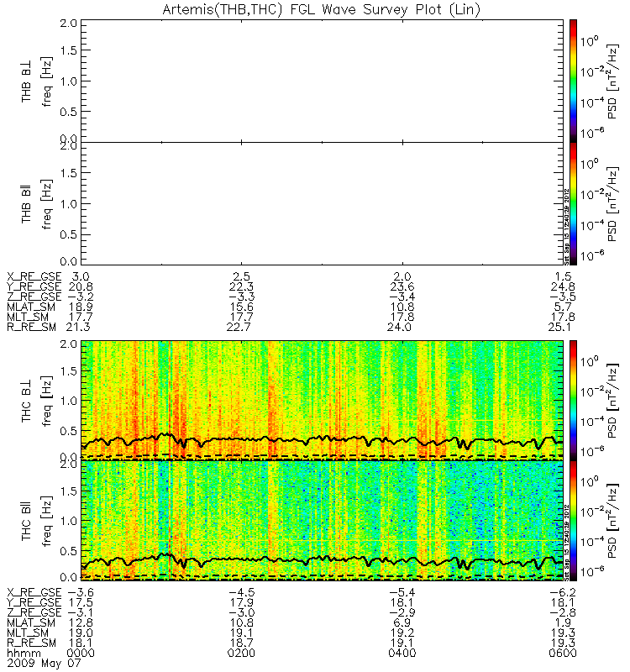The width and height of the screenshot is (630, 672).
Task: Click the 'hhmm' time axis label
Action: point(24,654)
